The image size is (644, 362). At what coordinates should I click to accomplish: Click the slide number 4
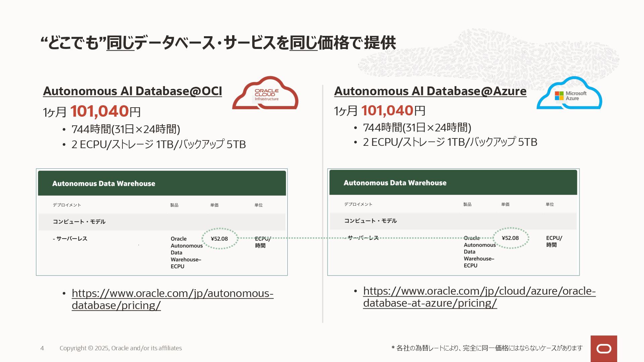coord(42,348)
